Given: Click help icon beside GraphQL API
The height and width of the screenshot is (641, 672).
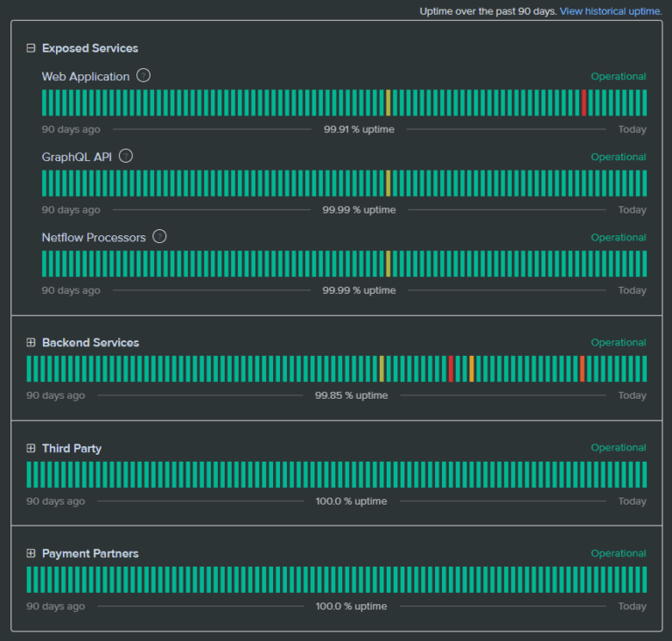Looking at the screenshot, I should click(x=126, y=157).
